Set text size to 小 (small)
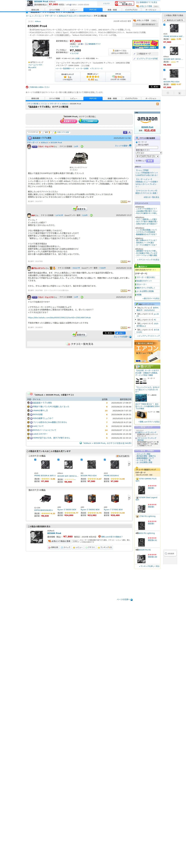 point(125,132)
